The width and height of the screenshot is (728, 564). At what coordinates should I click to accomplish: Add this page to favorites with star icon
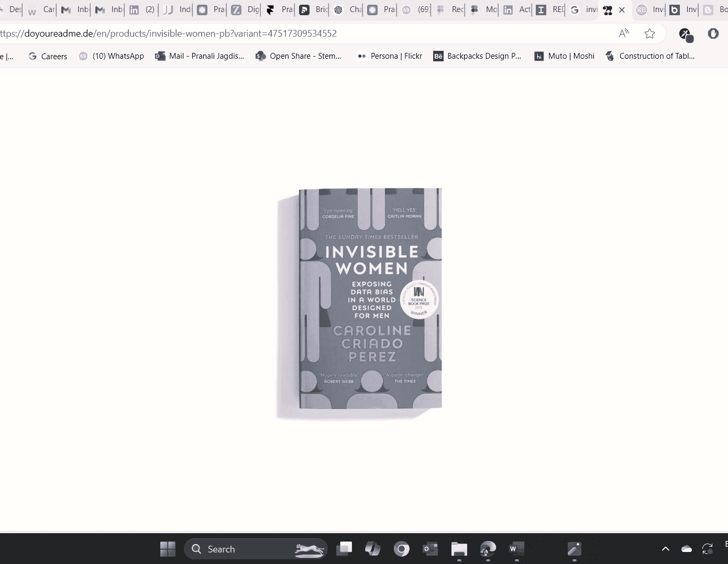(x=649, y=34)
